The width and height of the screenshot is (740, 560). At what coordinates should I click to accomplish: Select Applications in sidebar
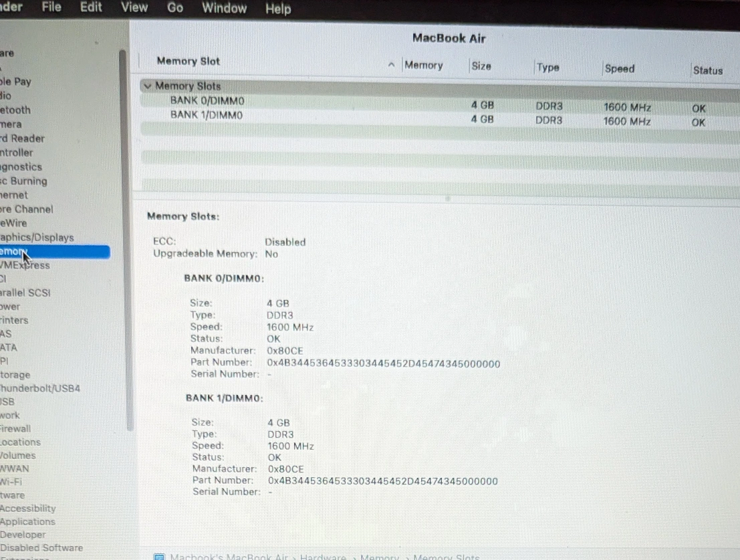[x=28, y=521]
